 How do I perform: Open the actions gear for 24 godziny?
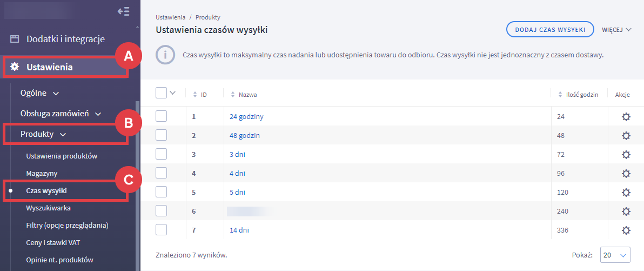point(626,117)
